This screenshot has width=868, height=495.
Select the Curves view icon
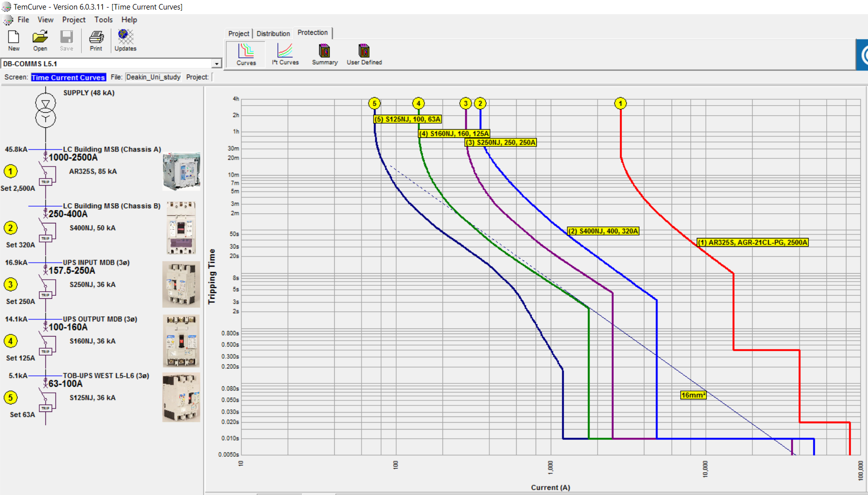(x=245, y=53)
